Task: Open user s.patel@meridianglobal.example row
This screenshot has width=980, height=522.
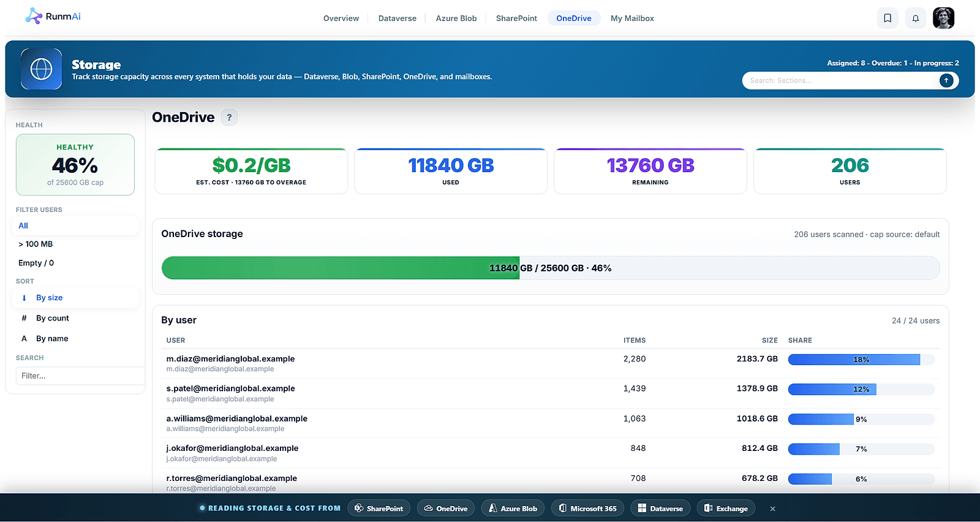Action: click(551, 393)
